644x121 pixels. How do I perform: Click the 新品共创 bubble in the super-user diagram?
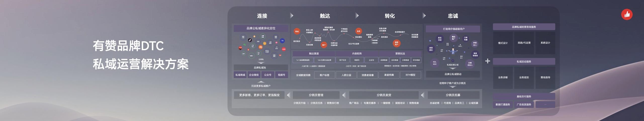(440, 39)
